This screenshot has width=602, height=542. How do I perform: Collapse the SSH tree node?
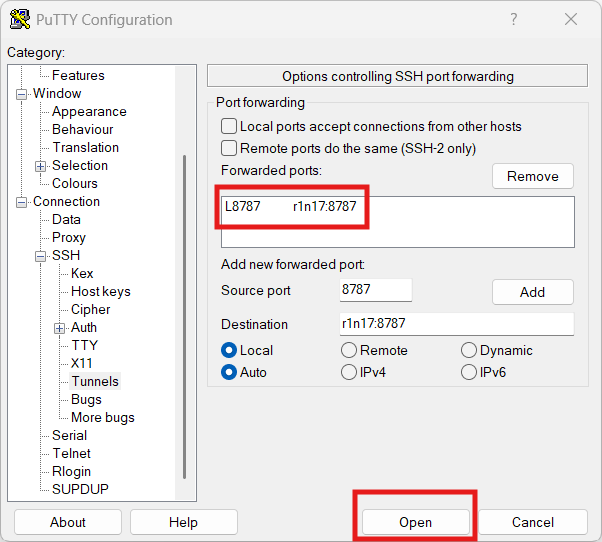tap(41, 256)
